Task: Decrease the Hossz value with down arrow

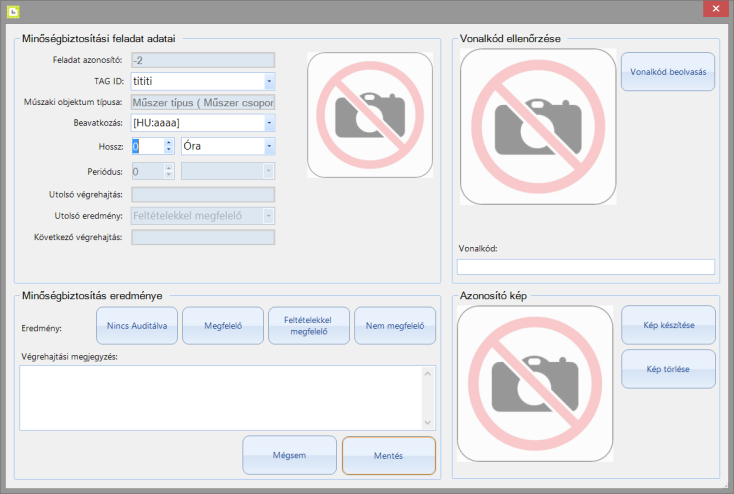Action: [x=169, y=150]
